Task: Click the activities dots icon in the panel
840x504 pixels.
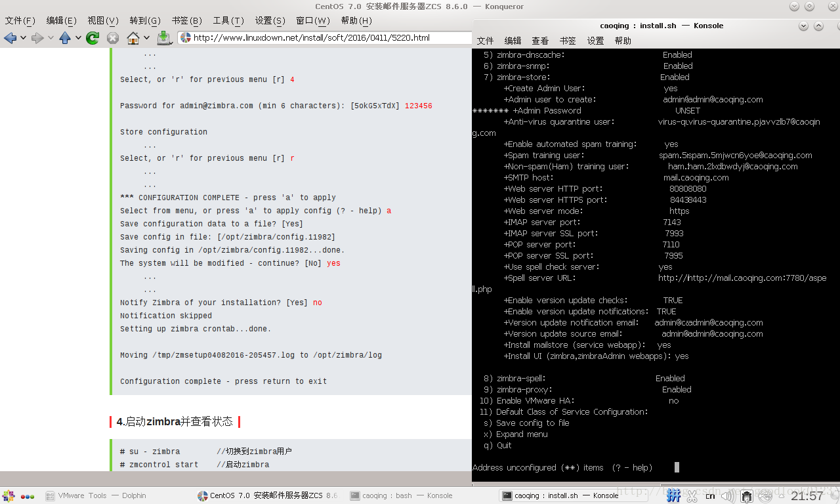Action: point(28,496)
